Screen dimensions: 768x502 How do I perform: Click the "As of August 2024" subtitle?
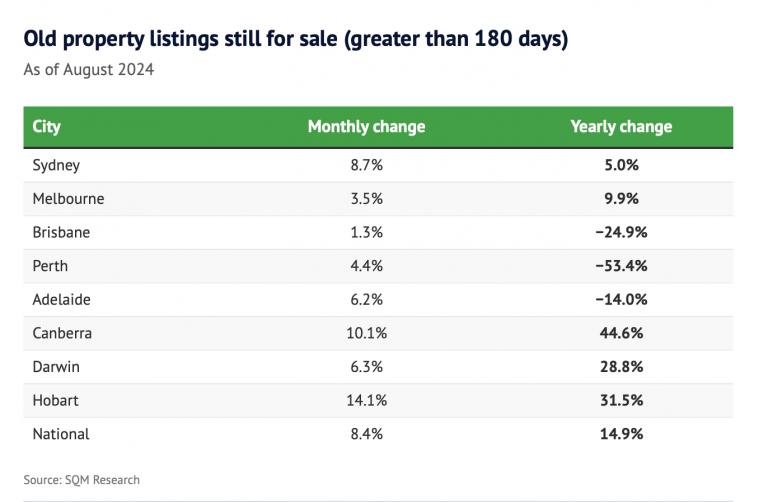[89, 70]
